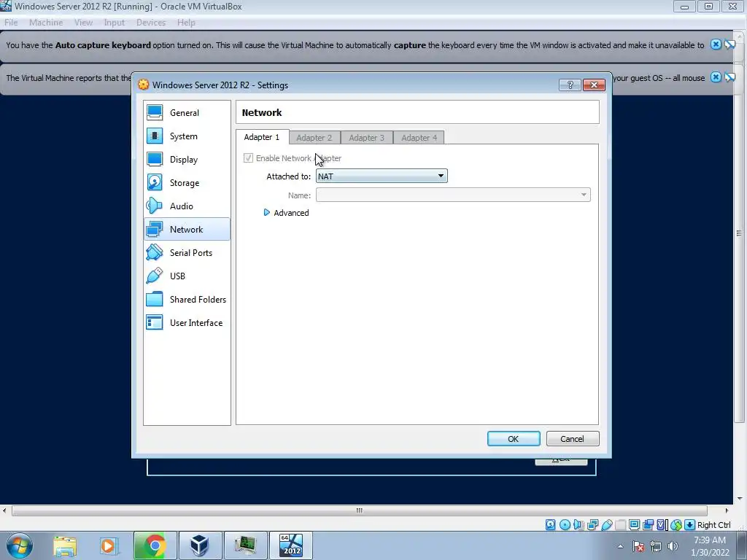Launch Chrome from the taskbar
Screen dimensions: 747x560
155,545
